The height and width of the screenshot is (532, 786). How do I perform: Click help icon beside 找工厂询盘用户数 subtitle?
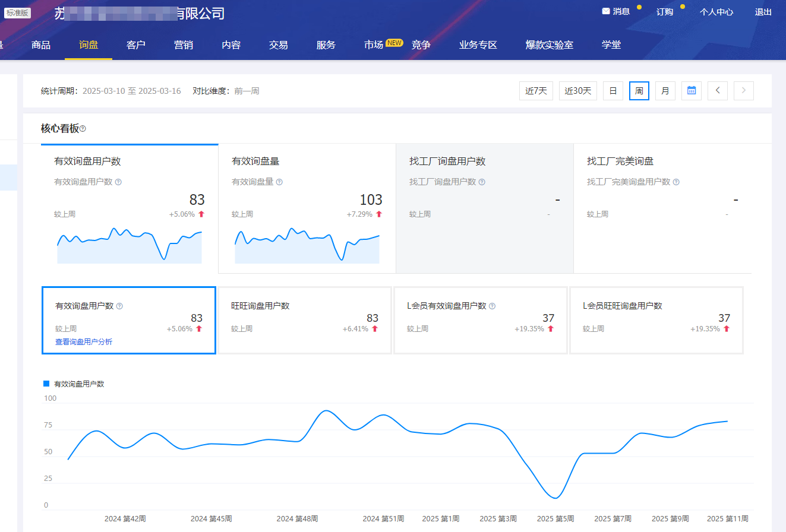click(x=482, y=182)
